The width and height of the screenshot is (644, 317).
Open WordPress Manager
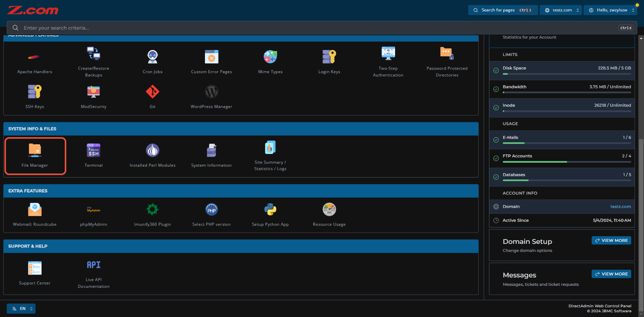(x=211, y=97)
